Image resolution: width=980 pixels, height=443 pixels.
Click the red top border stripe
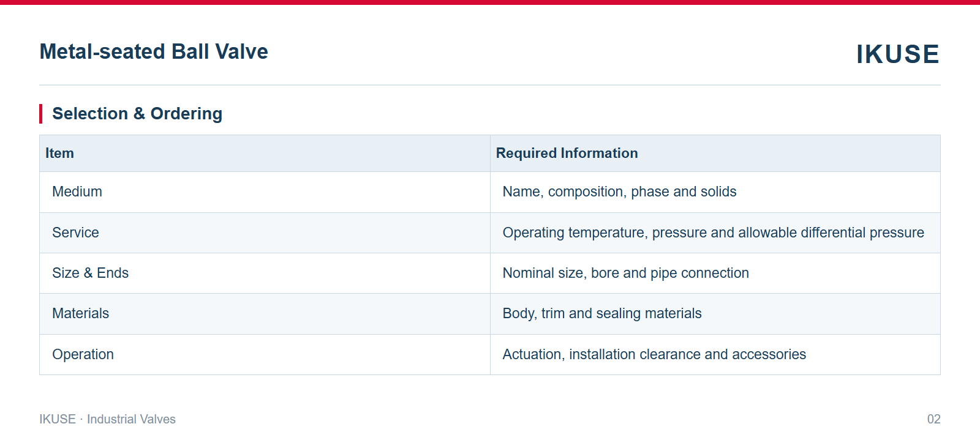pos(490,2)
